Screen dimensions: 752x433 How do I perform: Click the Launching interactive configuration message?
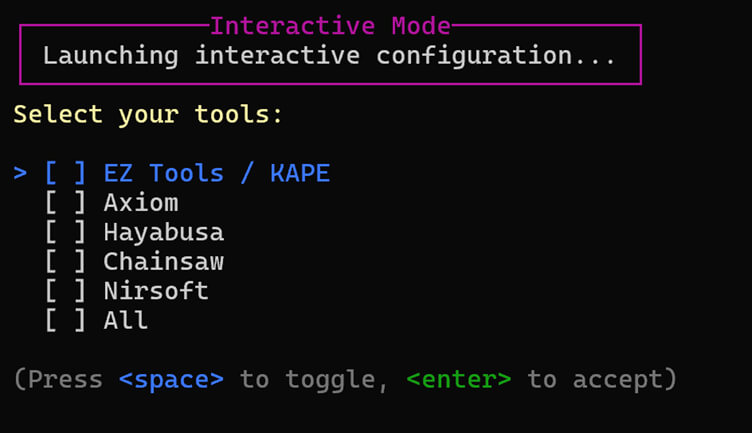click(329, 55)
